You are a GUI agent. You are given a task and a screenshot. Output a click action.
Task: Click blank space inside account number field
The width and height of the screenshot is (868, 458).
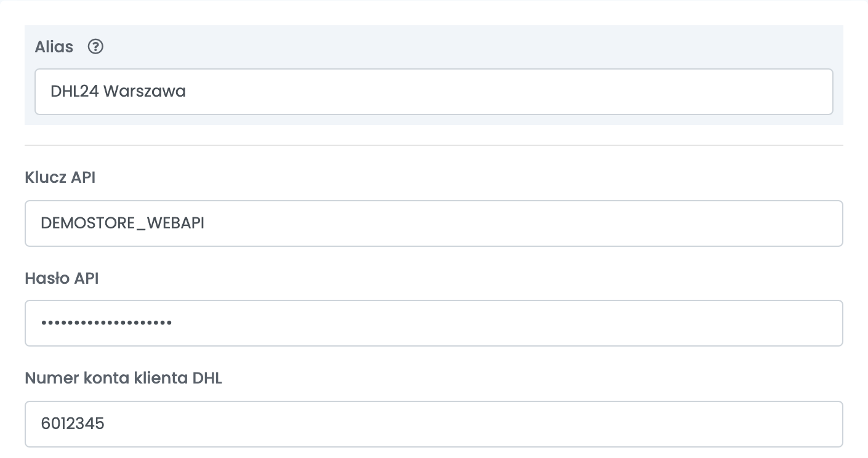(474, 424)
